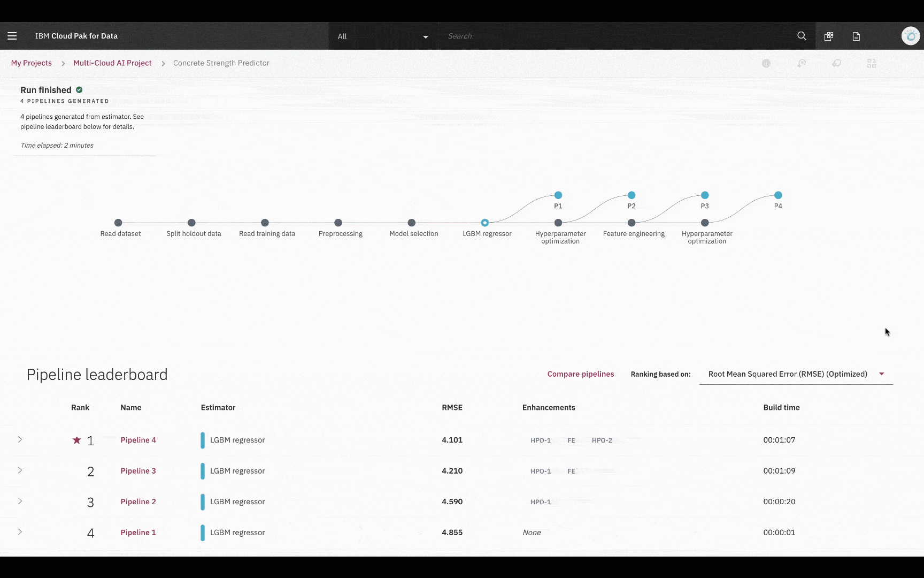
Task: Open the All search scope dropdown
Action: click(383, 36)
